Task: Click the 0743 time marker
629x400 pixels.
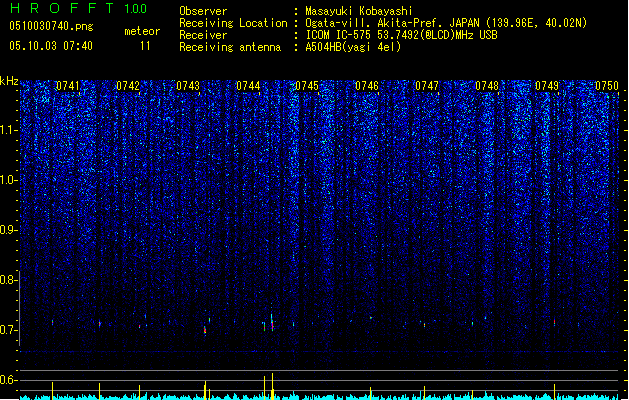Action: (x=188, y=86)
